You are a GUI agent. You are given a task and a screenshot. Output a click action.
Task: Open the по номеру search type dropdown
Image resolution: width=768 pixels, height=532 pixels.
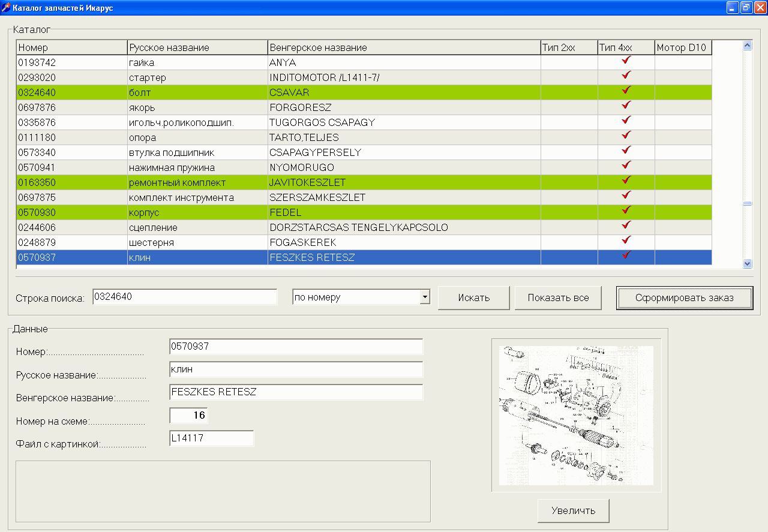(x=425, y=297)
